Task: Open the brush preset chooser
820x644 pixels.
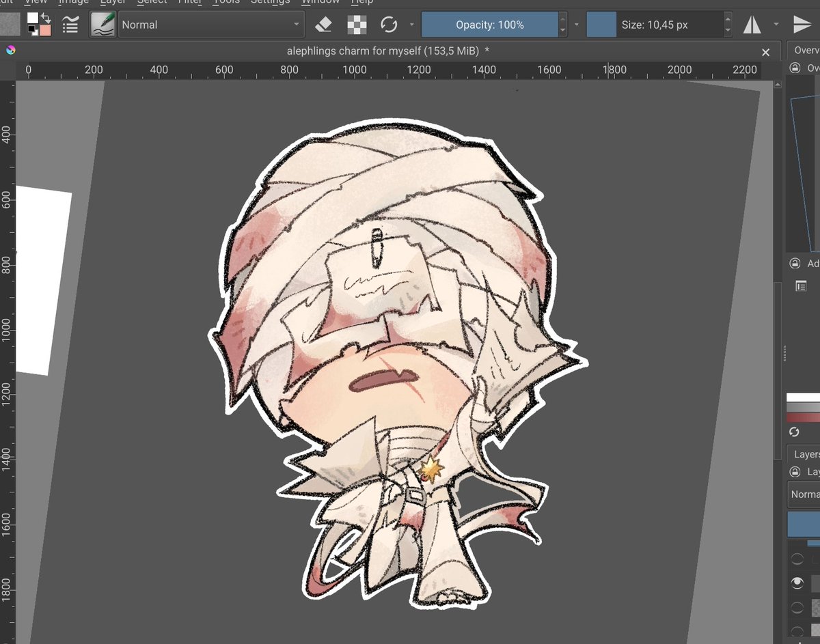Action: [x=102, y=25]
